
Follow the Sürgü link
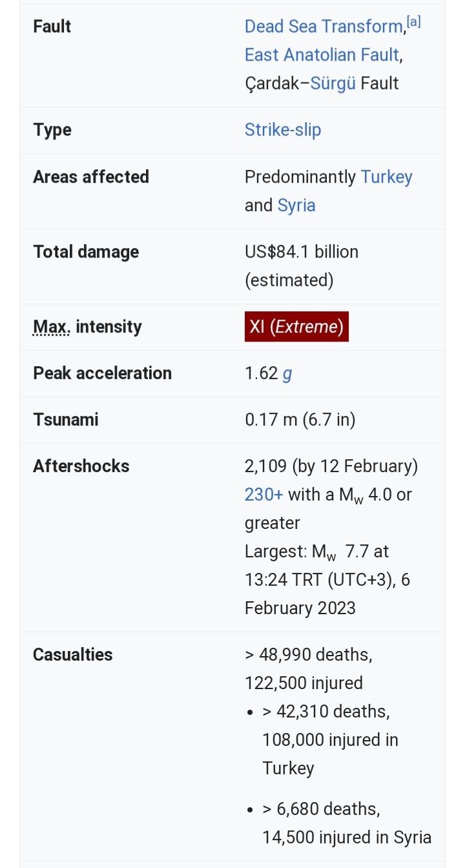(x=333, y=83)
